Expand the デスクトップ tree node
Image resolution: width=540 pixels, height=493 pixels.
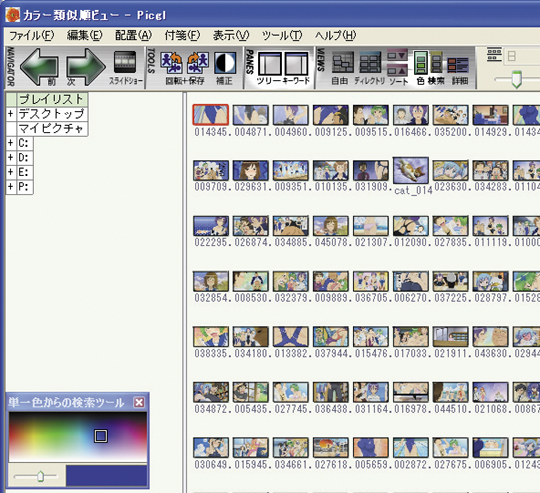click(x=11, y=114)
